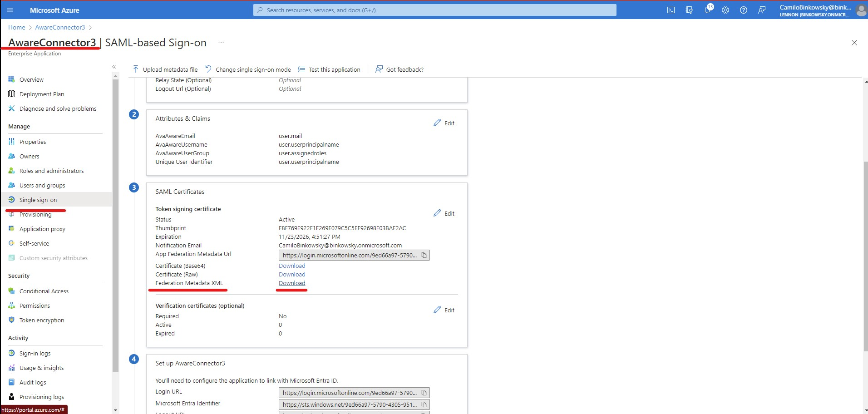868x414 pixels.
Task: View the notifications bell with 13 alerts
Action: tap(707, 10)
